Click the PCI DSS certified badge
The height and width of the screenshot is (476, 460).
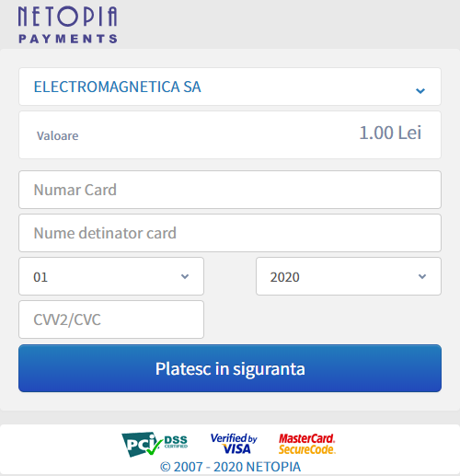click(x=155, y=444)
